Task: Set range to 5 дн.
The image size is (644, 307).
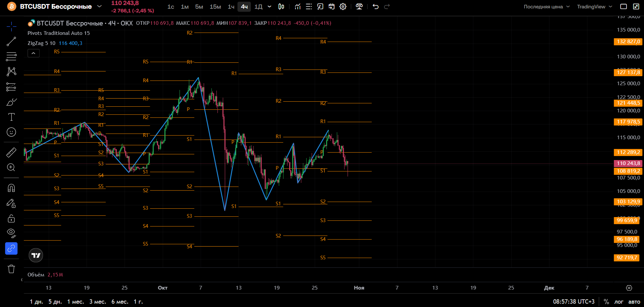Action: point(55,302)
